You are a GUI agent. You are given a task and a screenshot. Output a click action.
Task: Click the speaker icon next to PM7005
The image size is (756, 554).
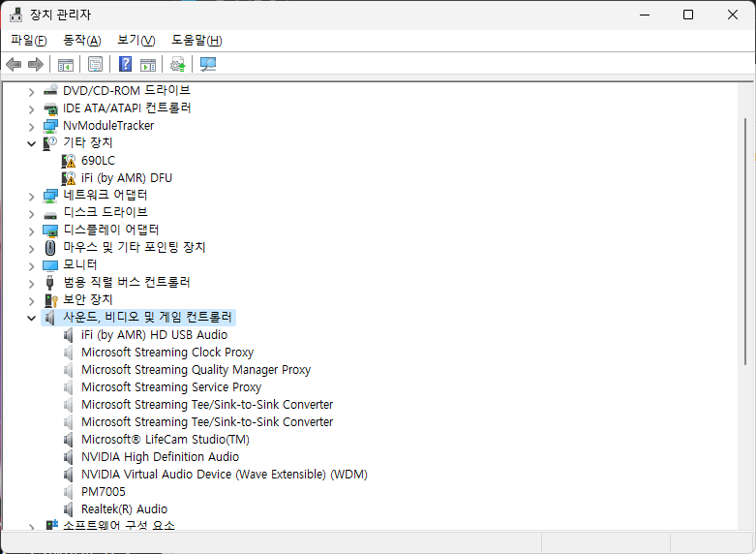click(69, 492)
